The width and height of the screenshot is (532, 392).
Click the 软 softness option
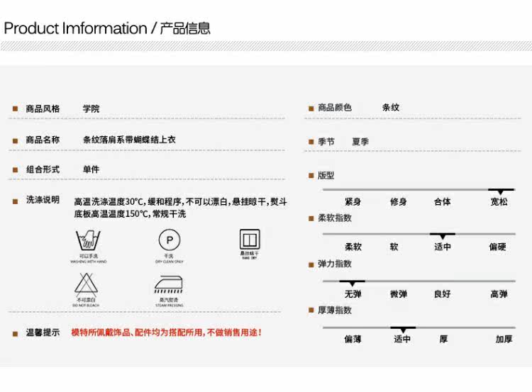coord(394,247)
